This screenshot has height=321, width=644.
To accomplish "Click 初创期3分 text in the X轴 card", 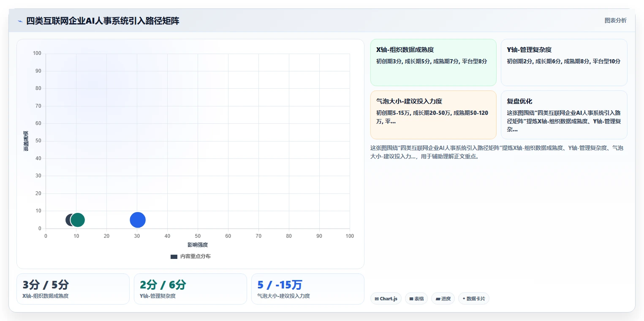I will (x=389, y=61).
